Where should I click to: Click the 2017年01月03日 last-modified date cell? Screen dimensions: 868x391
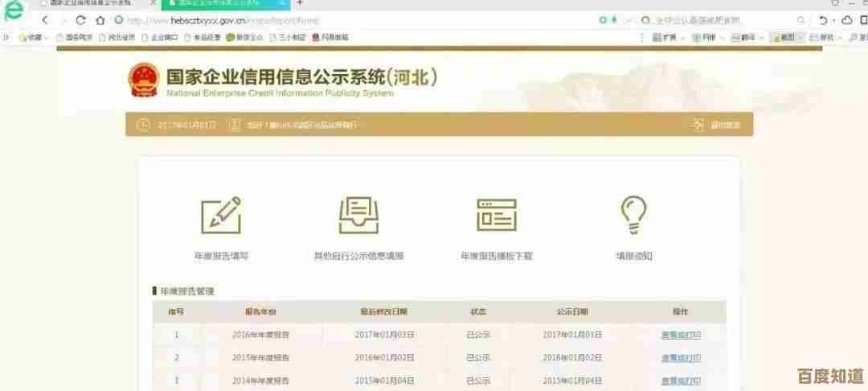click(x=385, y=335)
